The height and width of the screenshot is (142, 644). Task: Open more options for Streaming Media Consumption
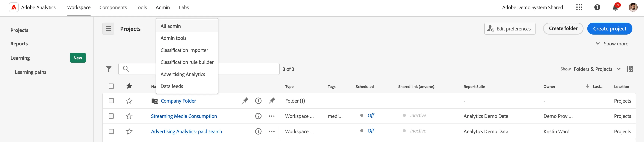[272, 116]
